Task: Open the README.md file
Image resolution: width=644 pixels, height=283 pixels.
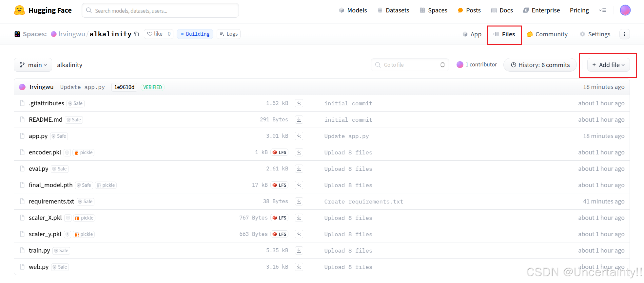Action: pos(46,120)
